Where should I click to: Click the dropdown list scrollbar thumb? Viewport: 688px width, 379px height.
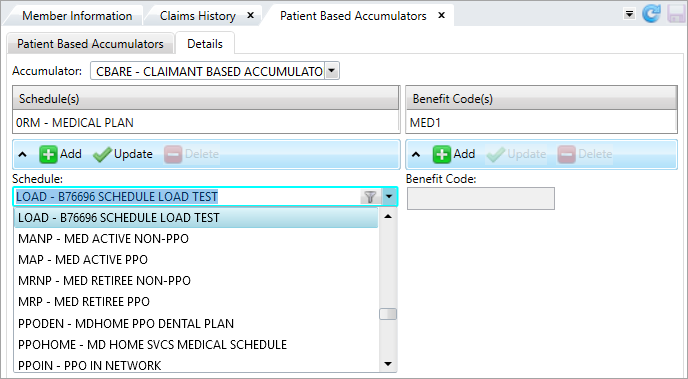[x=388, y=314]
